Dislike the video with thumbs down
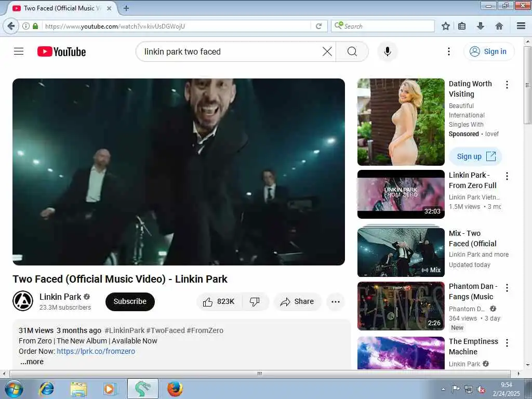532x399 pixels. click(x=255, y=302)
